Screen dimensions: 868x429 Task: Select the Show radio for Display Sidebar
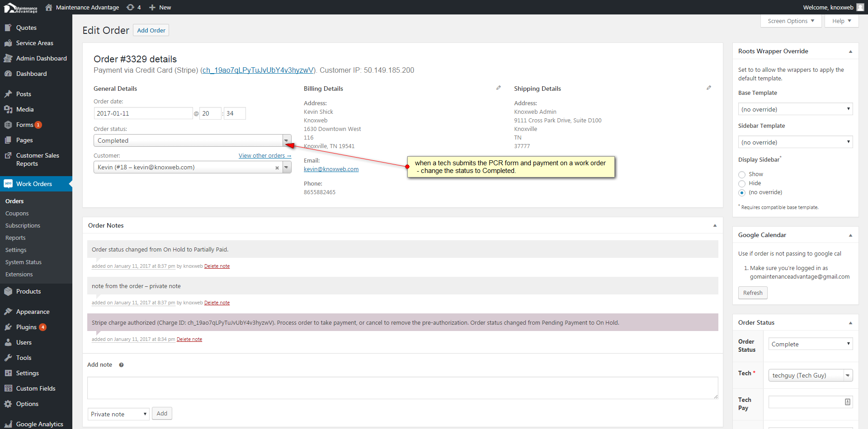(x=742, y=175)
